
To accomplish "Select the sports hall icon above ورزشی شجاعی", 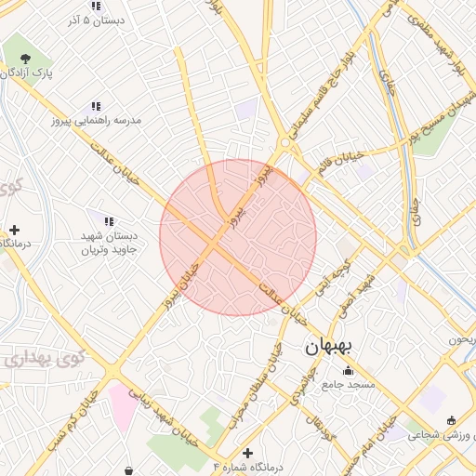I will click(x=451, y=420).
